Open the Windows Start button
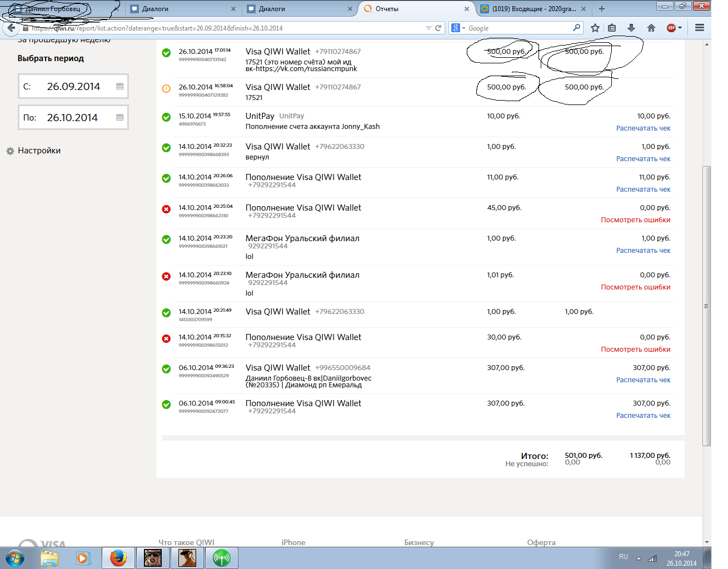Image resolution: width=728 pixels, height=569 pixels. pos(14,558)
